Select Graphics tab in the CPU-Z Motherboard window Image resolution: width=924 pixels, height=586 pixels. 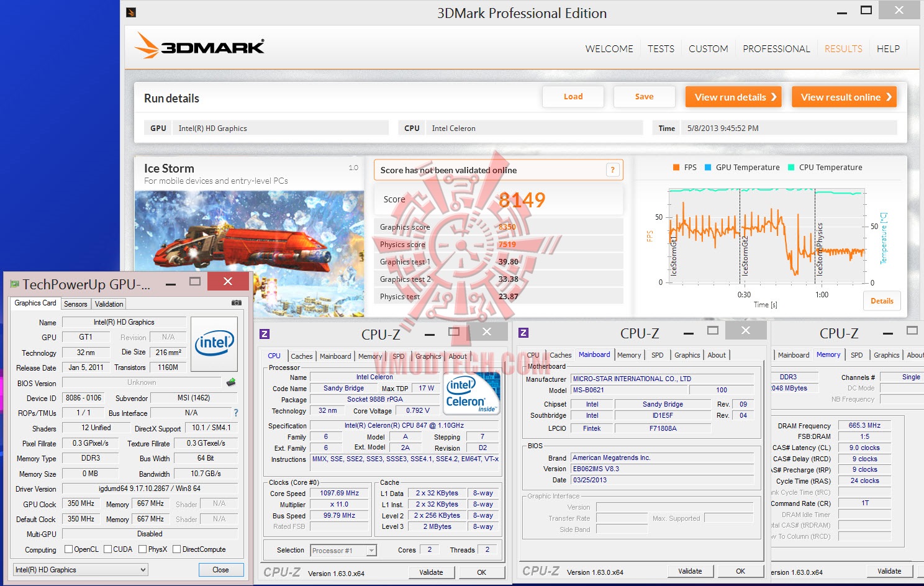[687, 355]
